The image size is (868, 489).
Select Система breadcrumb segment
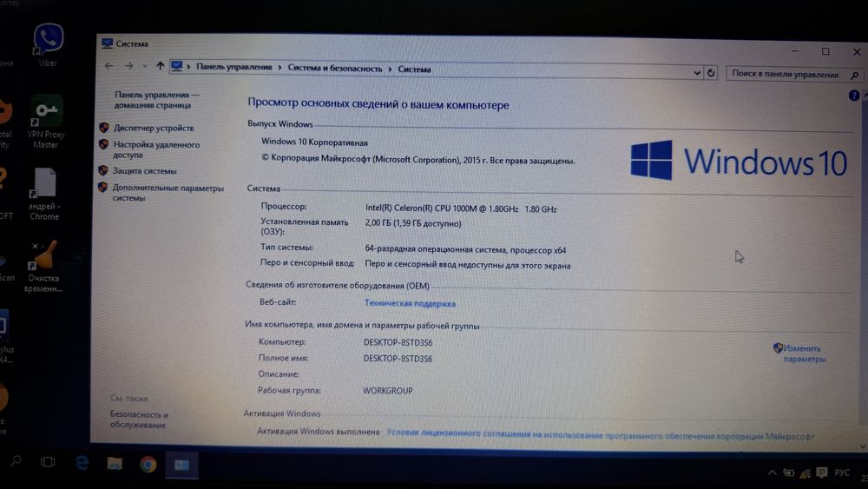tap(414, 69)
